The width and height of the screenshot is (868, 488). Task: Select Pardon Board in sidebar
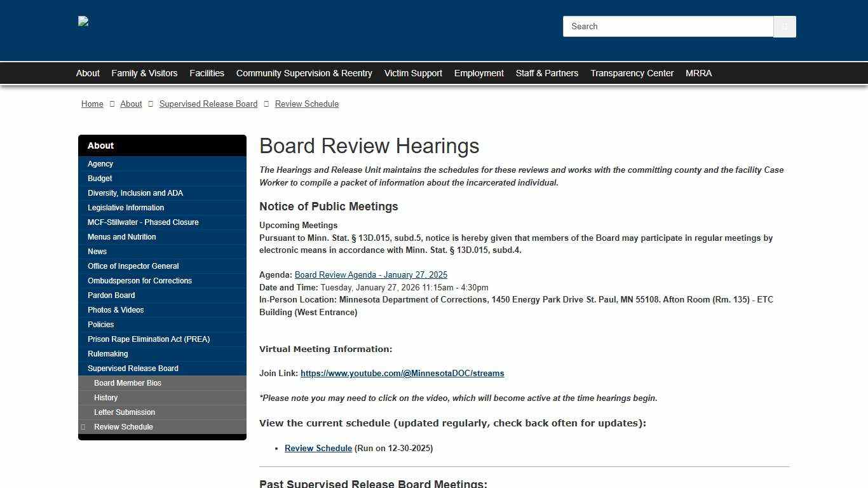(111, 295)
